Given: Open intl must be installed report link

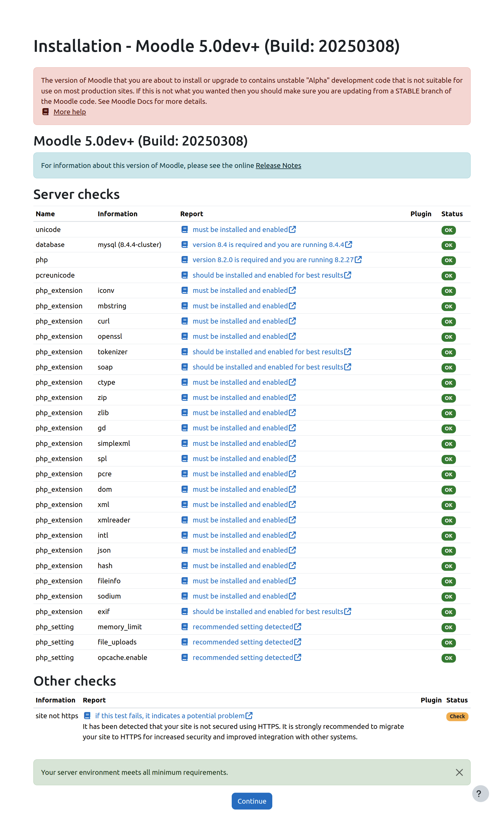Looking at the screenshot, I should pos(244,535).
